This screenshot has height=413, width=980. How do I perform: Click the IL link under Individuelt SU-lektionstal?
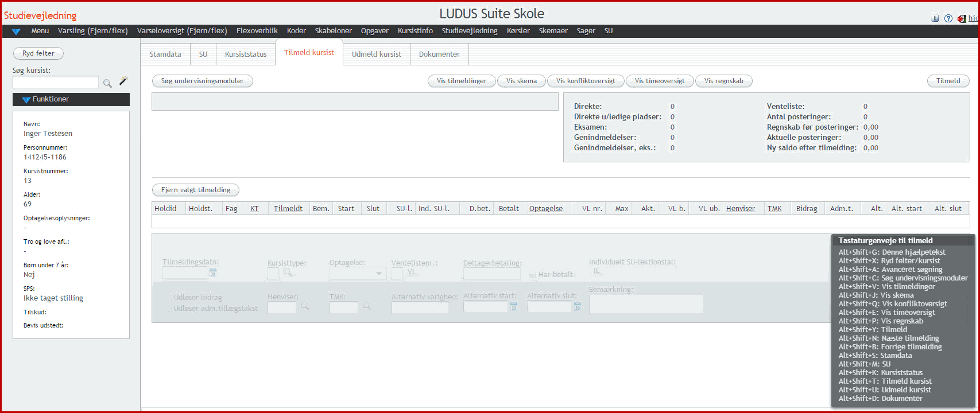tap(596, 271)
